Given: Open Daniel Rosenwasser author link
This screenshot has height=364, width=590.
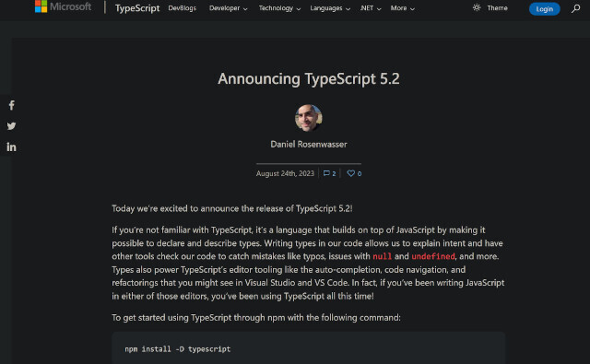Looking at the screenshot, I should 309,145.
